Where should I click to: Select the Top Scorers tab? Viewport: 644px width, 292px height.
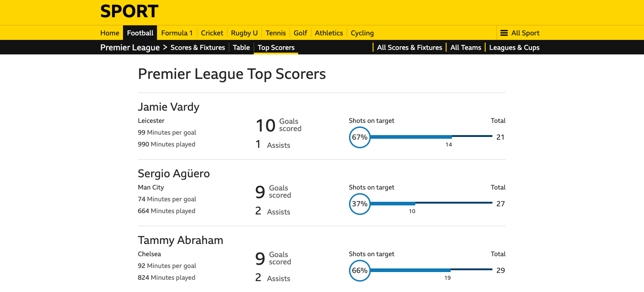pyautogui.click(x=276, y=48)
